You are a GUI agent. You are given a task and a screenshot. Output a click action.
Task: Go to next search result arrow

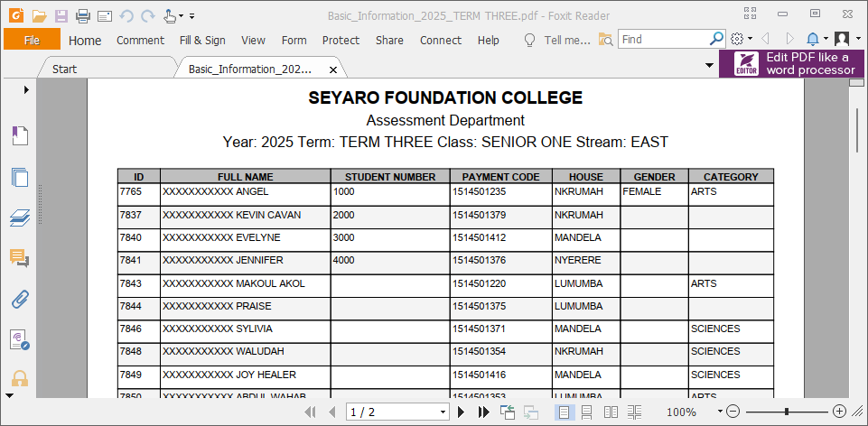coord(790,39)
